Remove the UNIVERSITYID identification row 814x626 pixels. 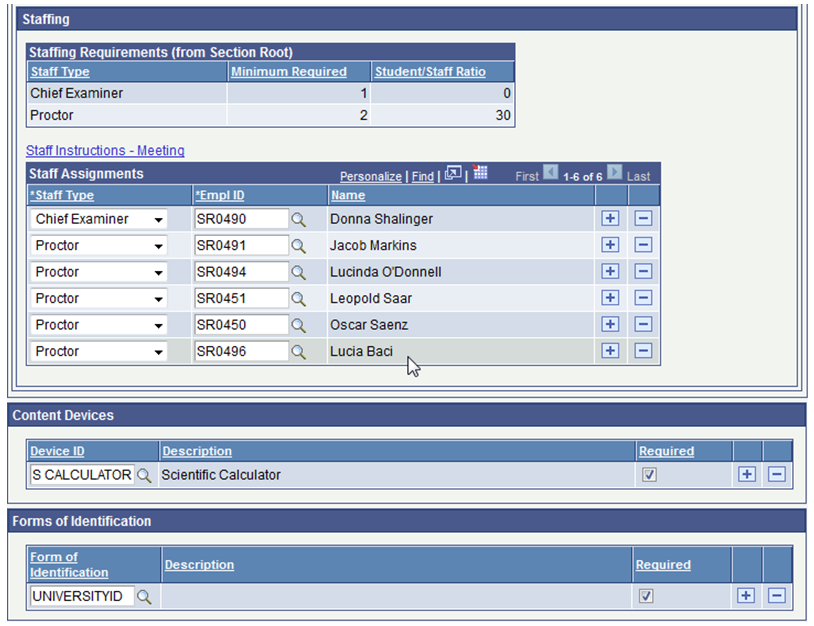point(777,596)
